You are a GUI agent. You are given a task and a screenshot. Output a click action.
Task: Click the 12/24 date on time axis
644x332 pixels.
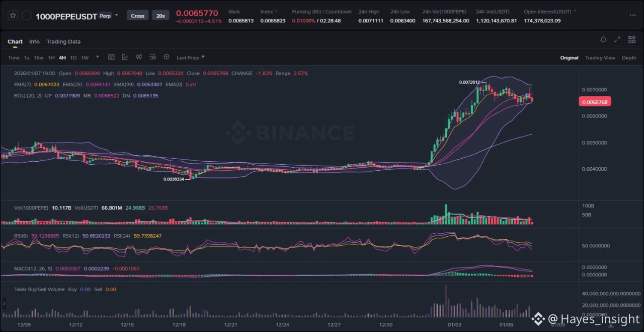tap(282, 325)
